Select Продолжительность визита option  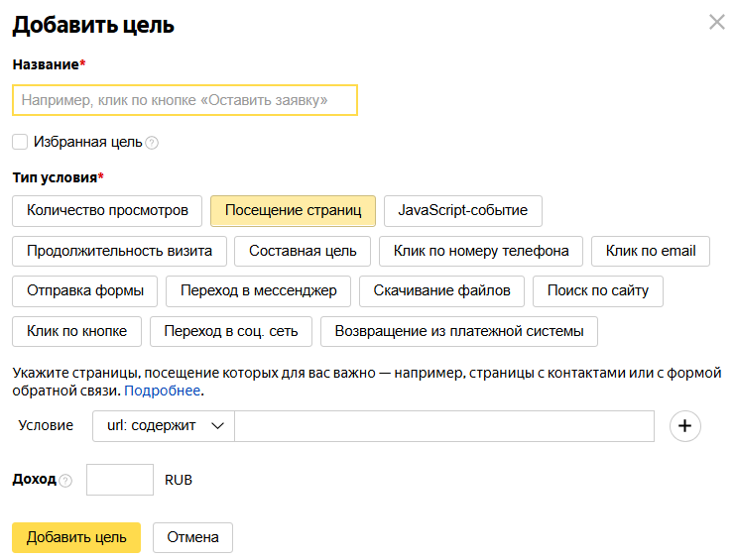[119, 251]
